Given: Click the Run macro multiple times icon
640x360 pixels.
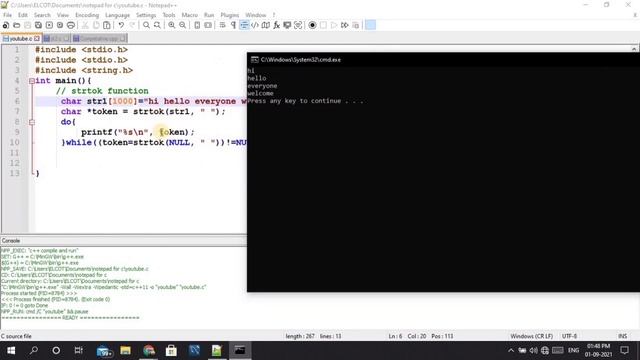Looking at the screenshot, I should click(x=344, y=25).
